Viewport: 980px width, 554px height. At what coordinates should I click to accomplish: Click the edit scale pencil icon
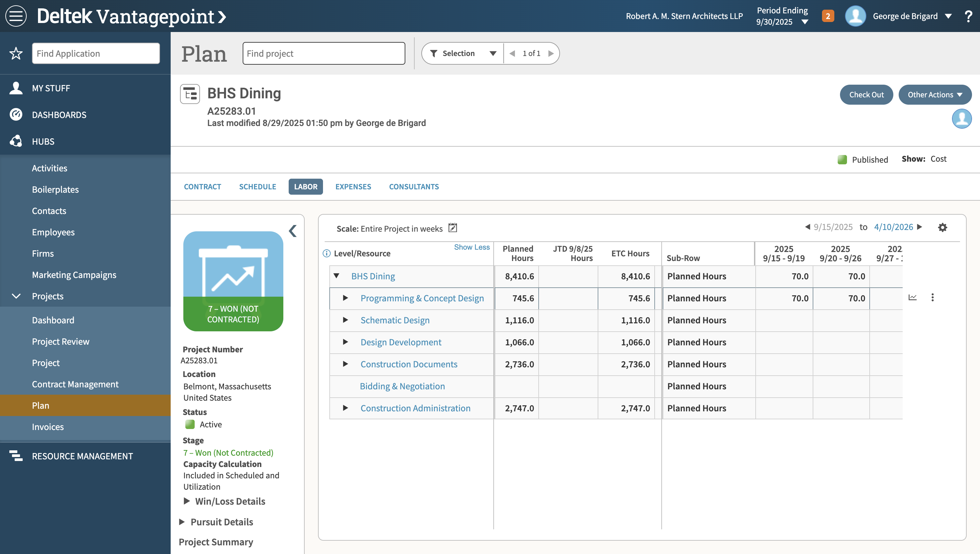coord(452,228)
